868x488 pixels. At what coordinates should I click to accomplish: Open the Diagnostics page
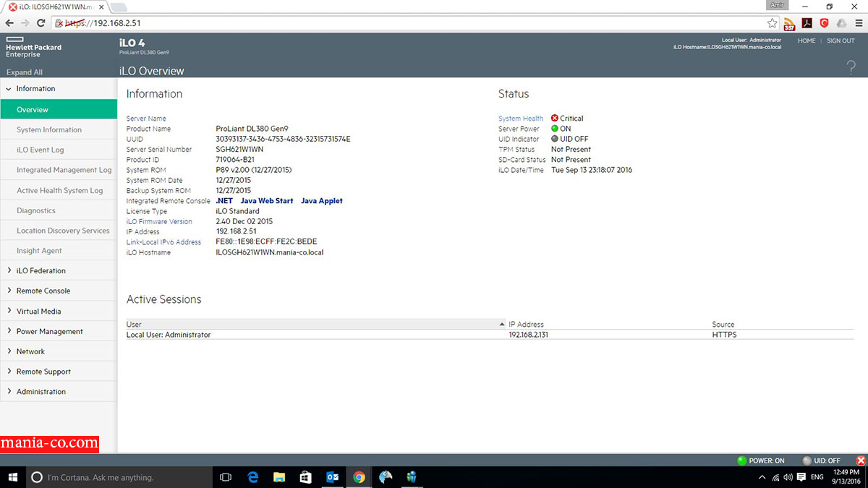pos(58,210)
